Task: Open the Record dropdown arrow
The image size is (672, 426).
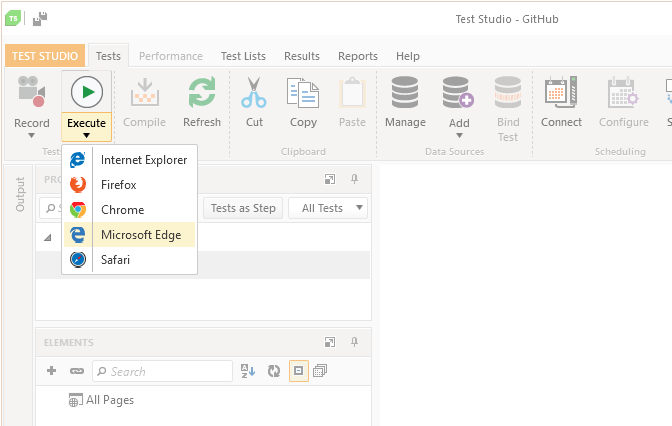Action: (31, 135)
